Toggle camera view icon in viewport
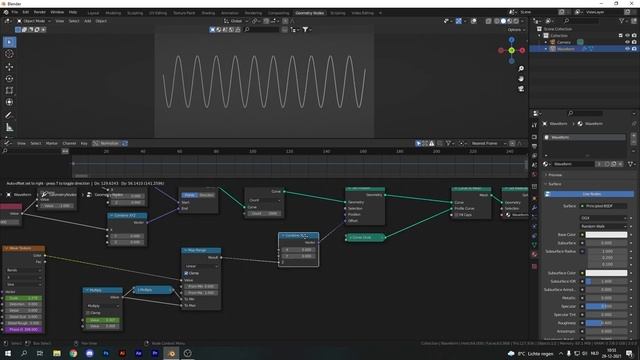 coord(521,89)
